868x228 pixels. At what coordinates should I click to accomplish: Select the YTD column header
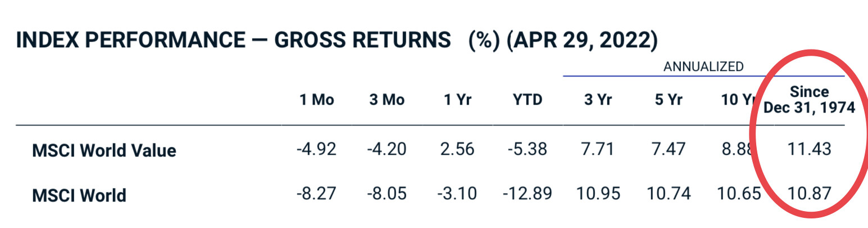click(527, 100)
